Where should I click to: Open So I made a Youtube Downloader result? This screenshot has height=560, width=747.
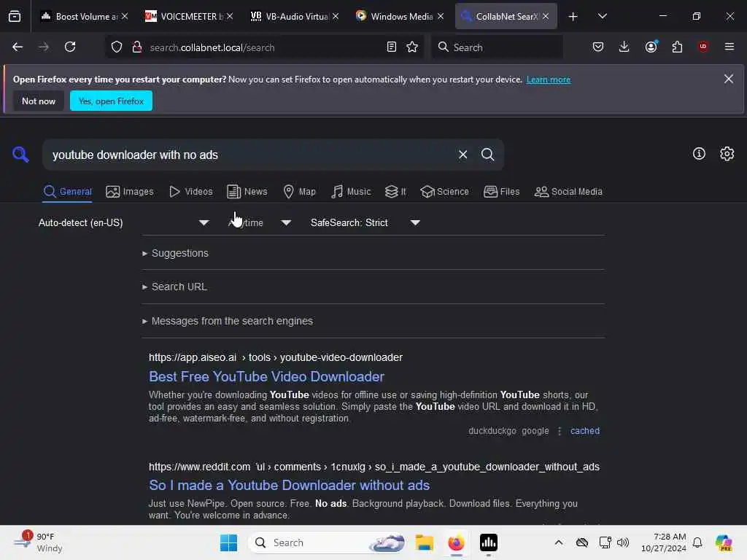pos(289,485)
